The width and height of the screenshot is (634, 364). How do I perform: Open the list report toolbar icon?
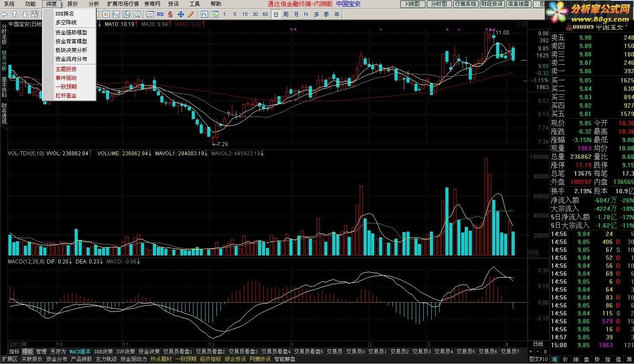[34, 14]
